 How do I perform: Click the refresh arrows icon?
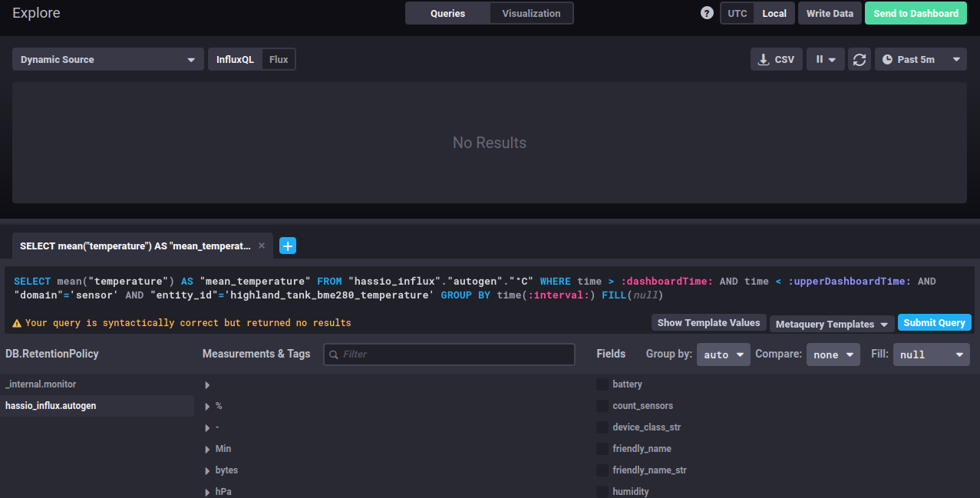tap(860, 59)
